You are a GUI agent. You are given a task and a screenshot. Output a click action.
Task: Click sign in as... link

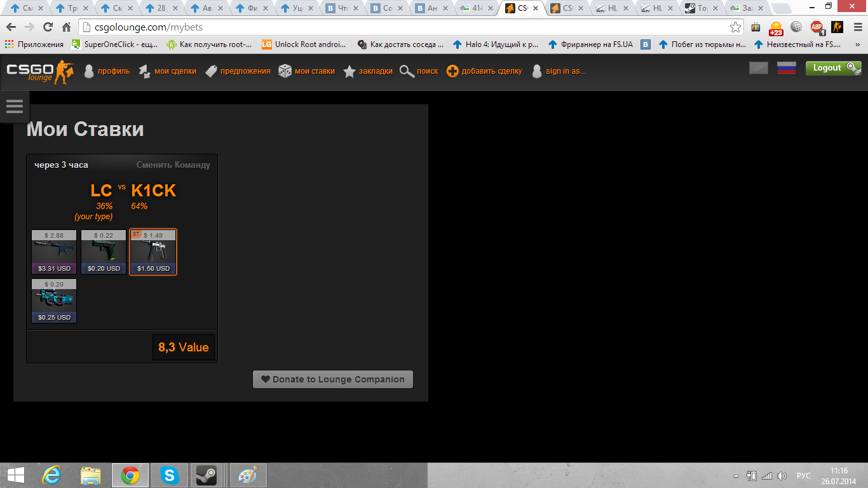pos(559,71)
